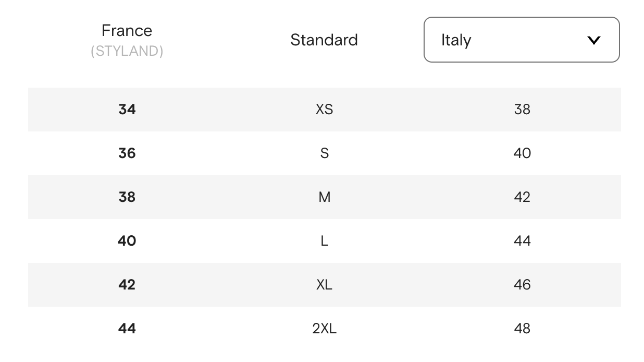This screenshot has width=644, height=362.
Task: Click the STYLAND subtitle label
Action: pos(127,51)
